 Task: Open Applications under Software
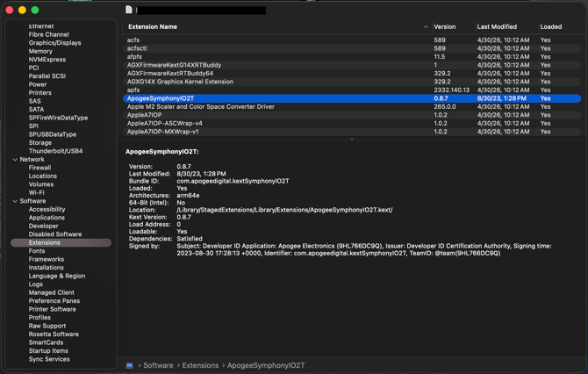[47, 218]
